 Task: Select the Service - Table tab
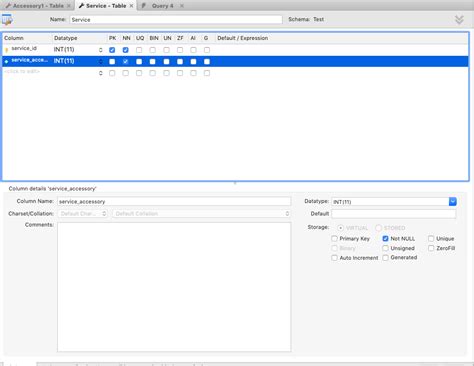tap(106, 6)
